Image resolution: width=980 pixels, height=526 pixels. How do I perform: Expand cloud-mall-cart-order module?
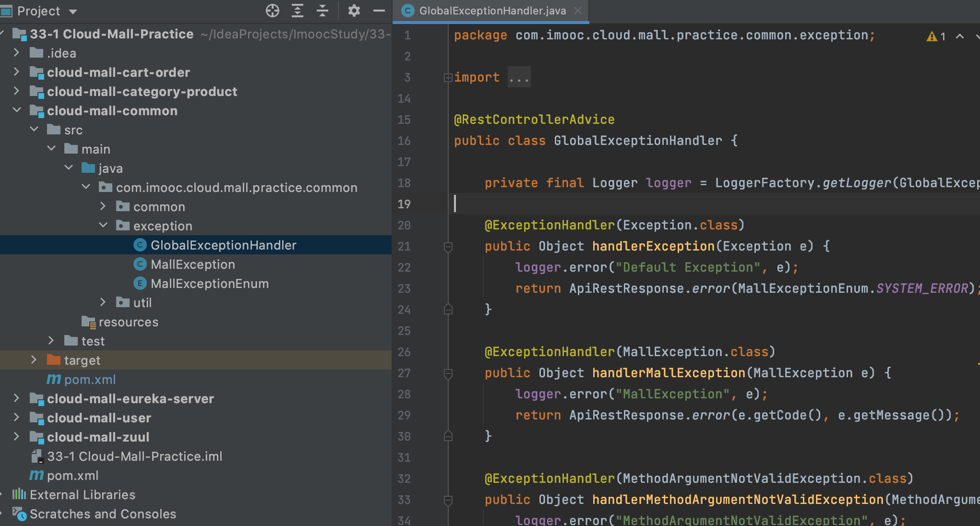(x=16, y=72)
